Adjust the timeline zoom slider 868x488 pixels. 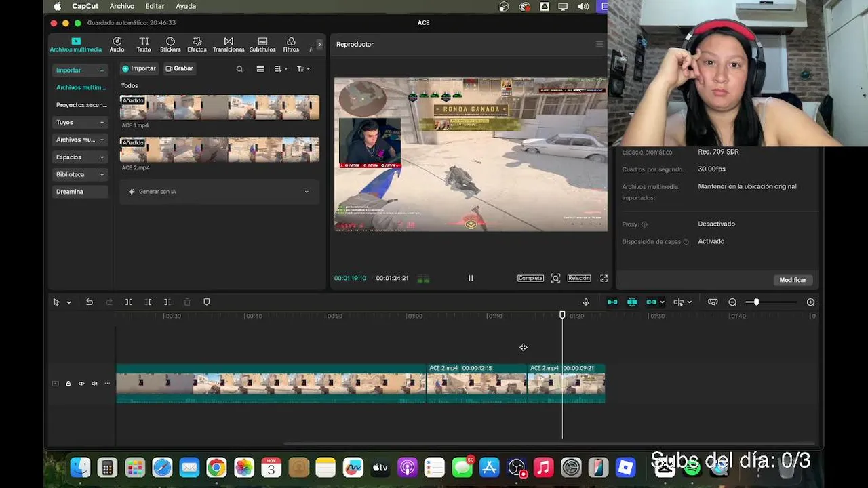pos(772,302)
